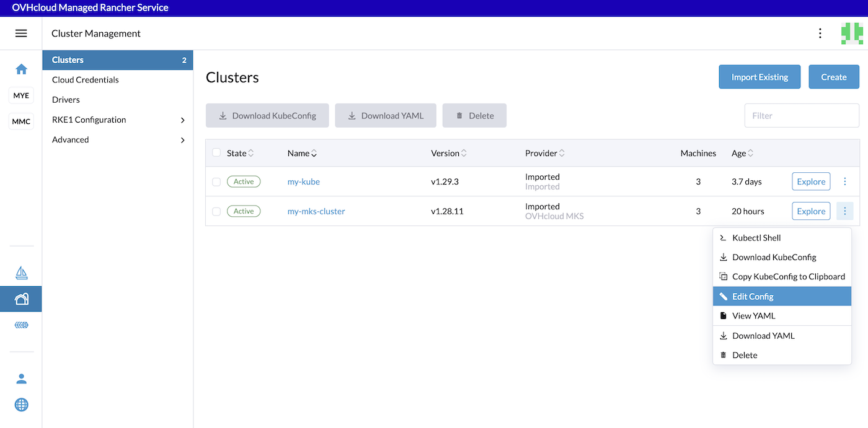Sort clusters by the Name column arrows
Screen dimensions: 868x428
(315, 153)
